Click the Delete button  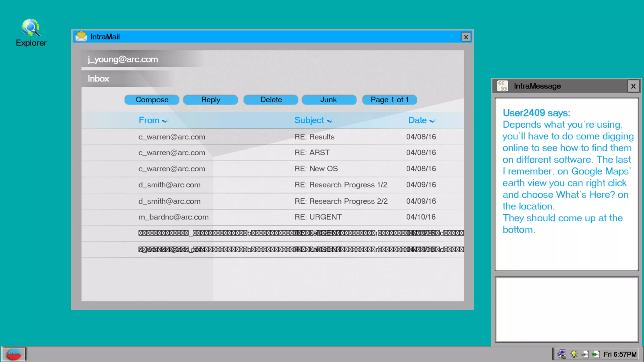point(271,100)
